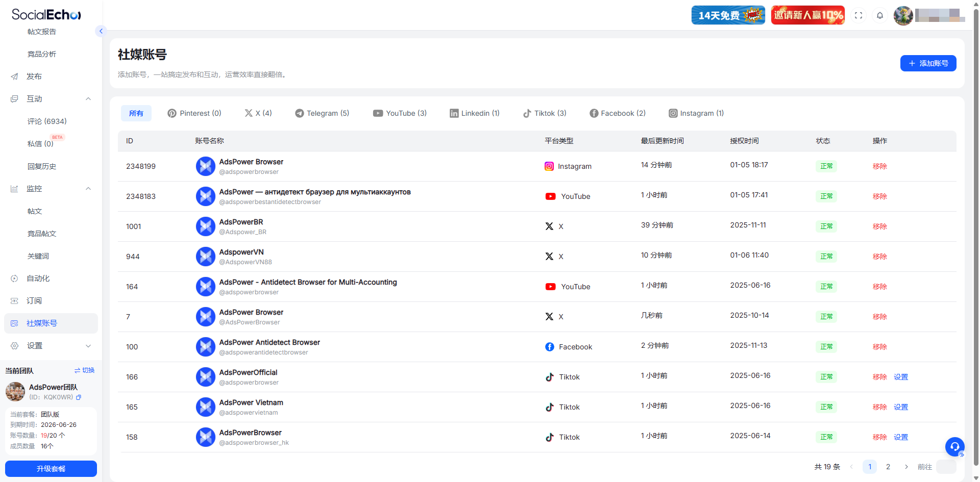Open 设置 for AdsPowerOfficial Tiktok account
Screen dimensions: 980x482
[x=900, y=377]
